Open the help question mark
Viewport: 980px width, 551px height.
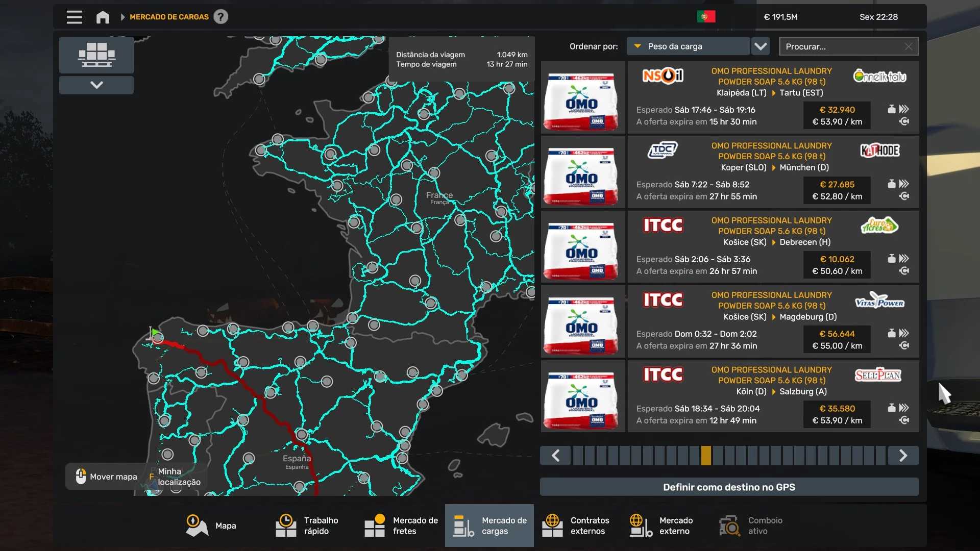point(220,17)
